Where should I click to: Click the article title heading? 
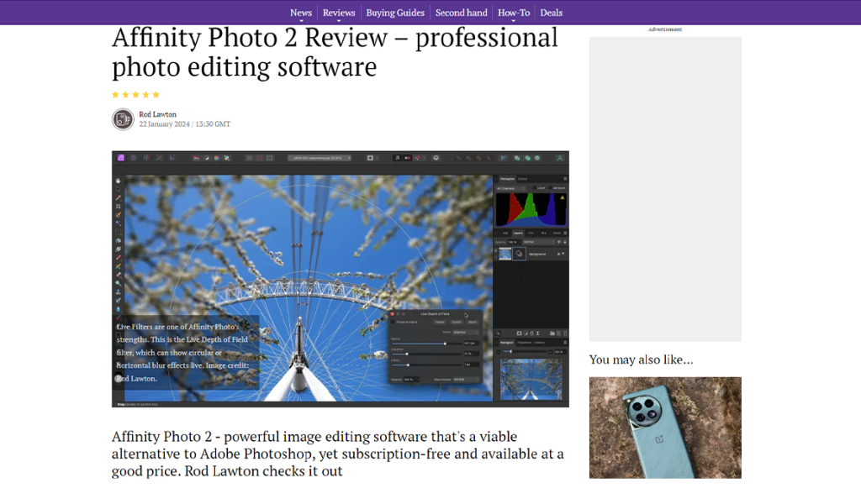coord(335,52)
